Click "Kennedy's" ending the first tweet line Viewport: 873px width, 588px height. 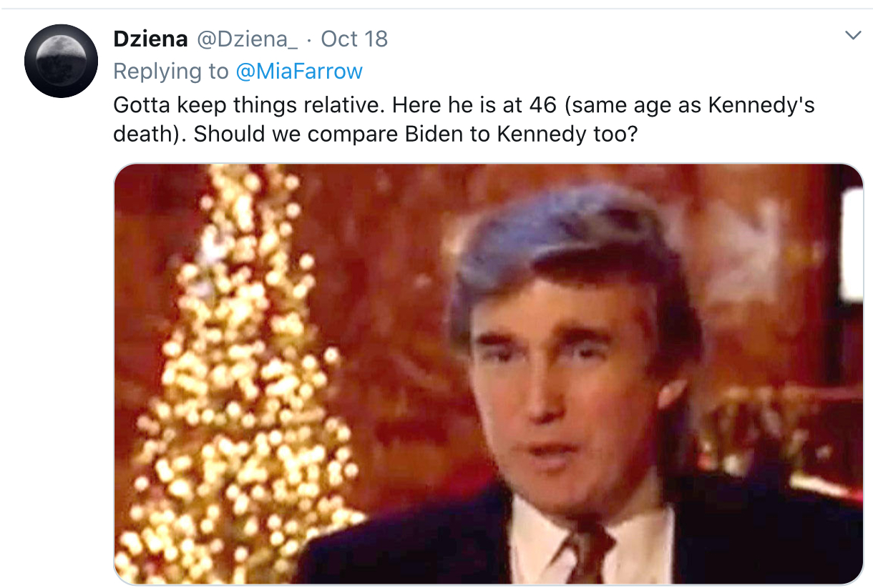click(761, 106)
